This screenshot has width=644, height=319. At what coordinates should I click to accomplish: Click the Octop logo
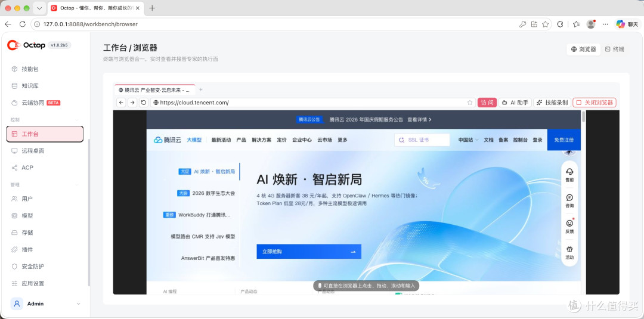(26, 45)
